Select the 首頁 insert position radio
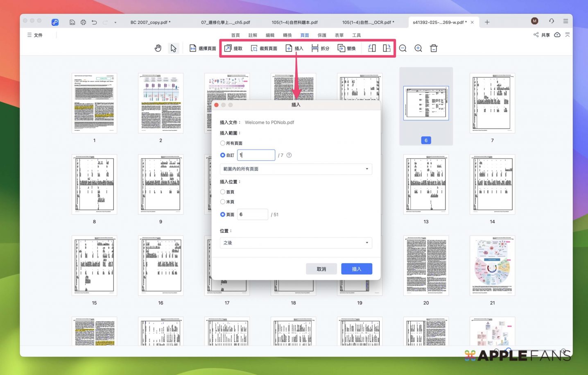588x375 pixels. point(223,192)
